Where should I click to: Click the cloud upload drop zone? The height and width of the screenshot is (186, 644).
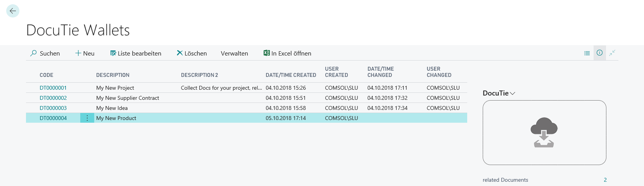pos(544,132)
